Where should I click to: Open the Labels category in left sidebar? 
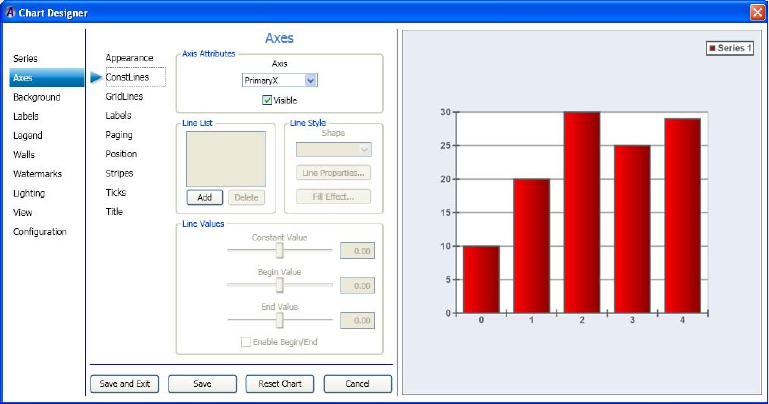point(26,116)
